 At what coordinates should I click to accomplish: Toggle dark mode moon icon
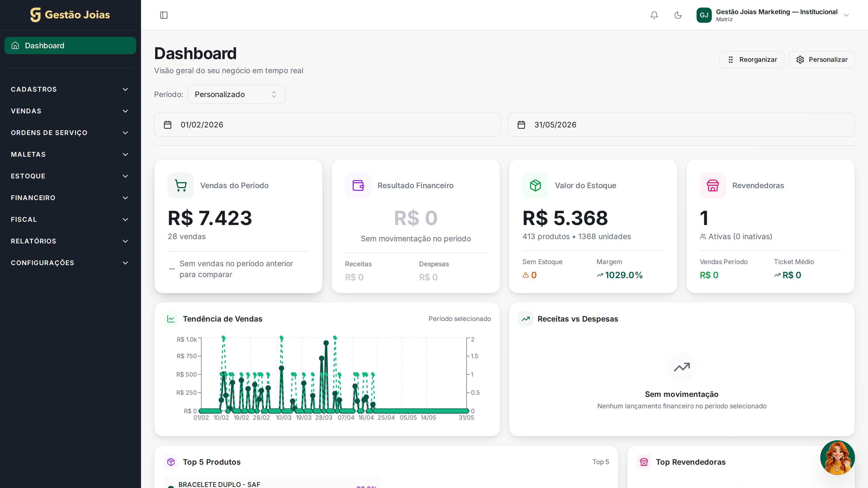point(678,15)
